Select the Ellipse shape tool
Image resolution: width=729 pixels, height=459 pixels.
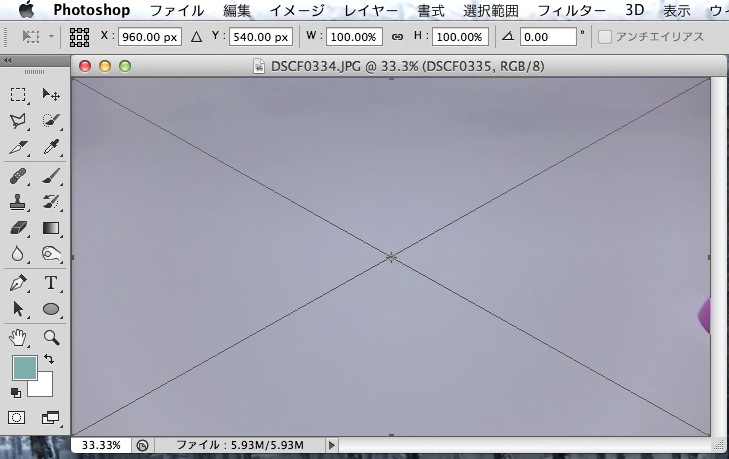(x=51, y=309)
